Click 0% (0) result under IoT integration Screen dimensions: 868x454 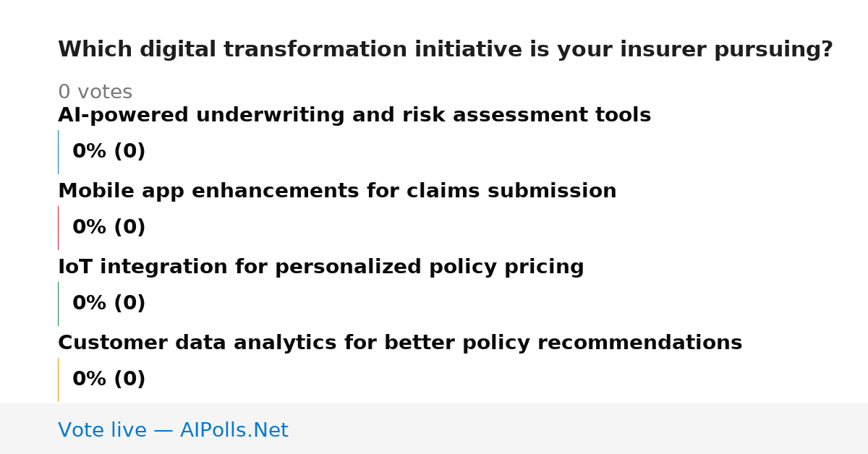[x=109, y=304]
